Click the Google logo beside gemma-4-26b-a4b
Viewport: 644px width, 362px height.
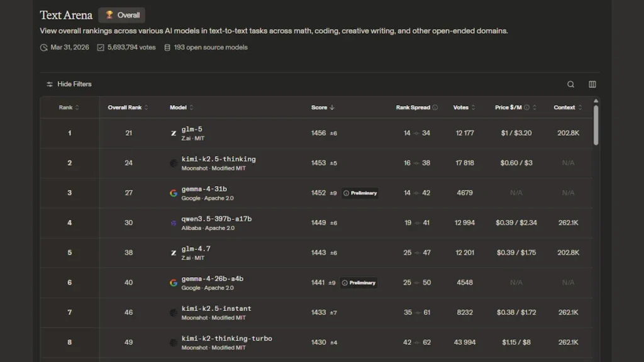click(x=174, y=283)
